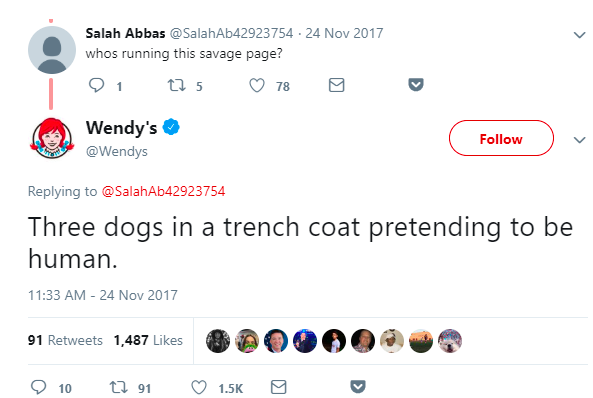593x398 pixels.
Task: Open the white dog avatar among likers
Action: [450, 341]
